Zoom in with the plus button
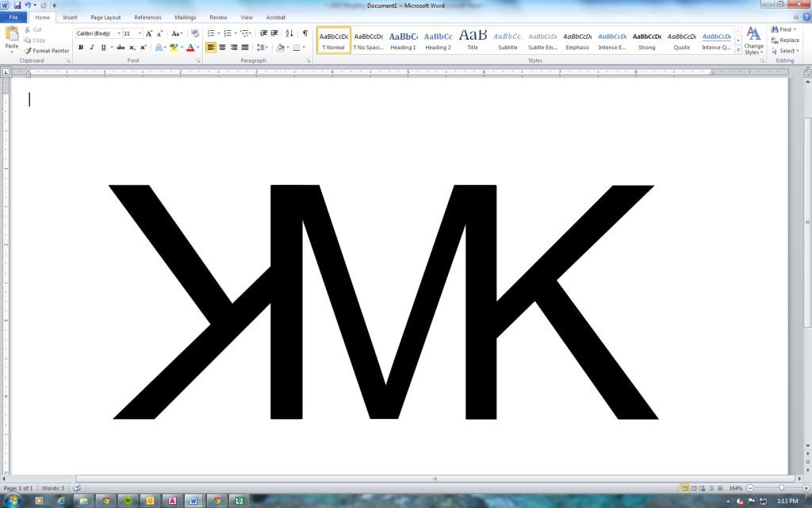Viewport: 812px width, 508px height. click(x=806, y=488)
